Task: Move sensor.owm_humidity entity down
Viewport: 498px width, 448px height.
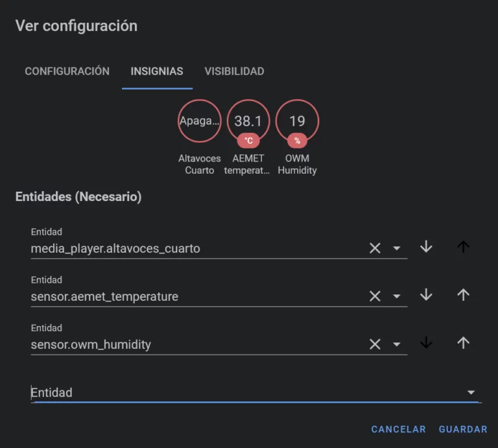Action: point(426,343)
